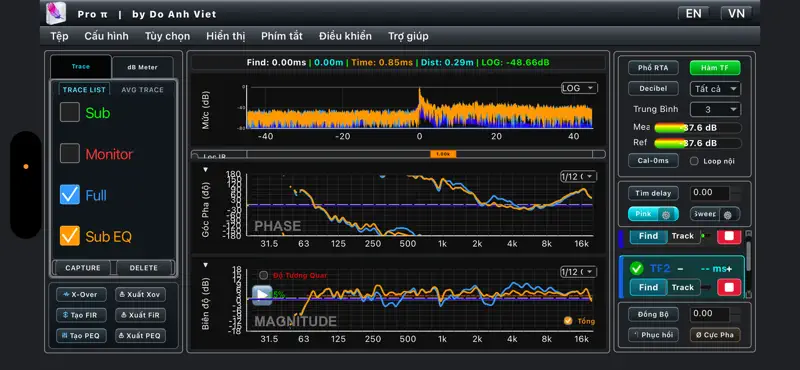Open Pink noise settings gear
Screen dimensions: 800x370
[x=666, y=215]
